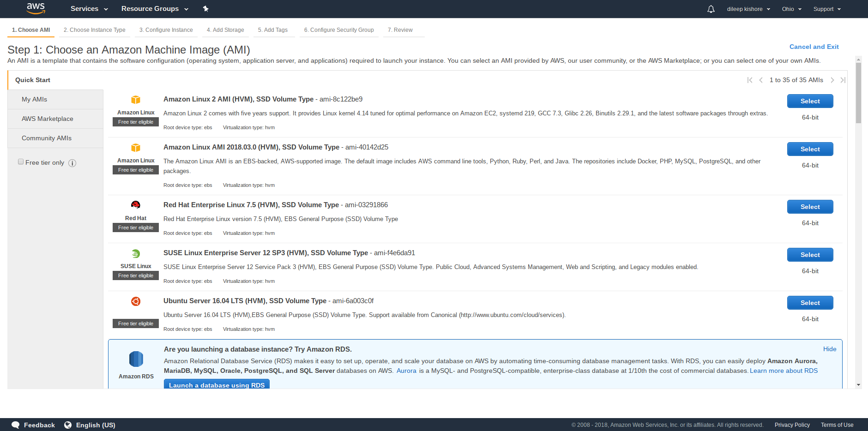Click Red Hat Free tier eligible badge
The height and width of the screenshot is (431, 868).
click(136, 227)
